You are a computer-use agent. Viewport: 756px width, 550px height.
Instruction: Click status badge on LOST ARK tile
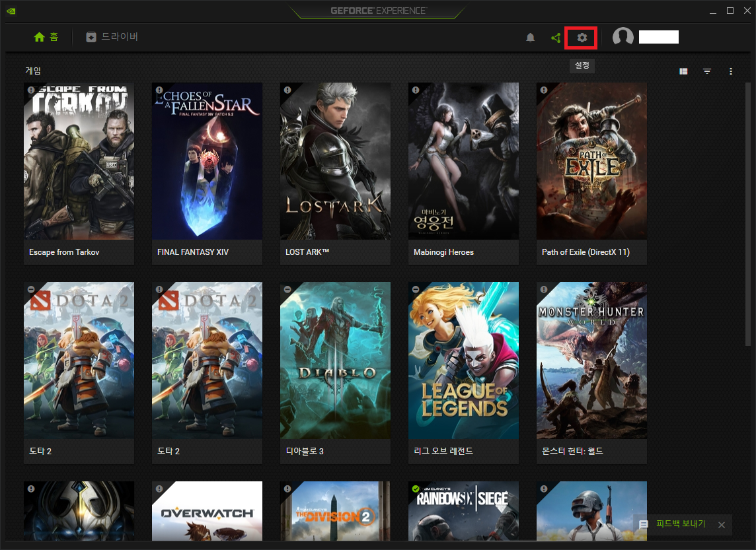(287, 90)
